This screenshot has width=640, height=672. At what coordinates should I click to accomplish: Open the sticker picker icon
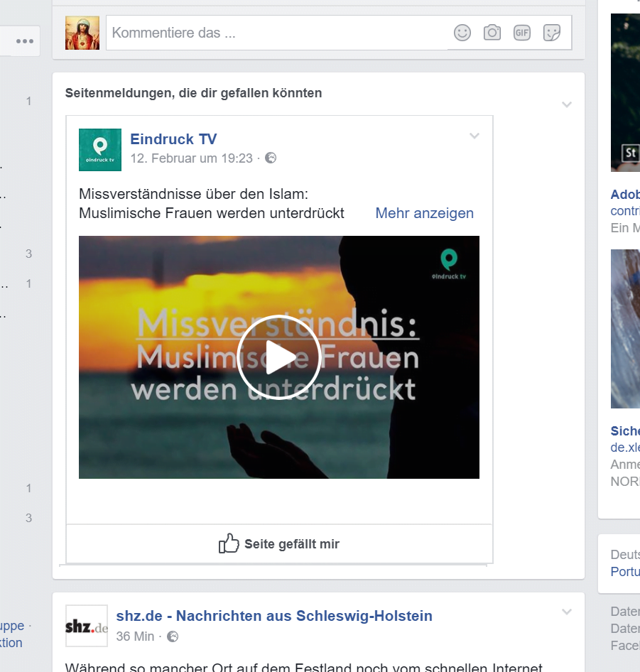point(552,33)
